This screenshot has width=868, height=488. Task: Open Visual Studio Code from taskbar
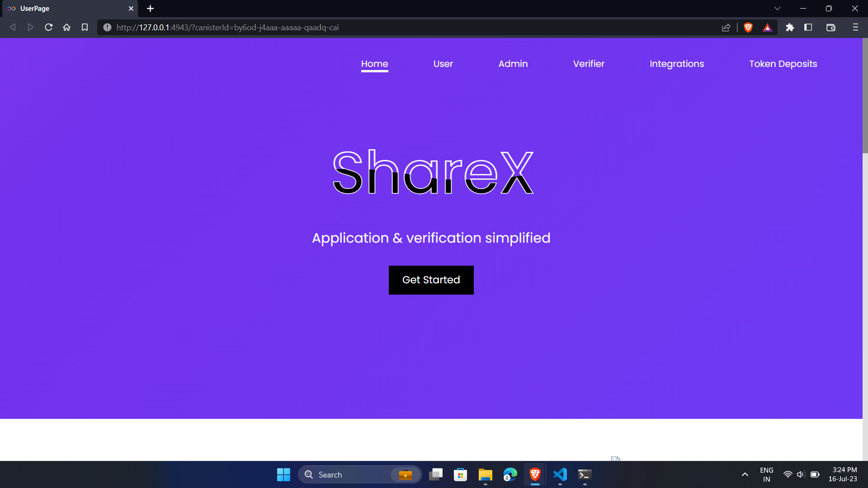(x=560, y=474)
